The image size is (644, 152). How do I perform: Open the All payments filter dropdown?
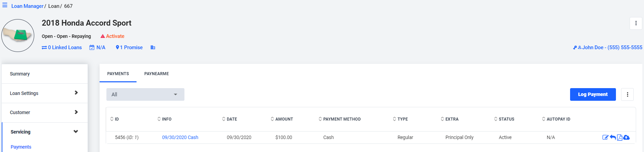145,95
